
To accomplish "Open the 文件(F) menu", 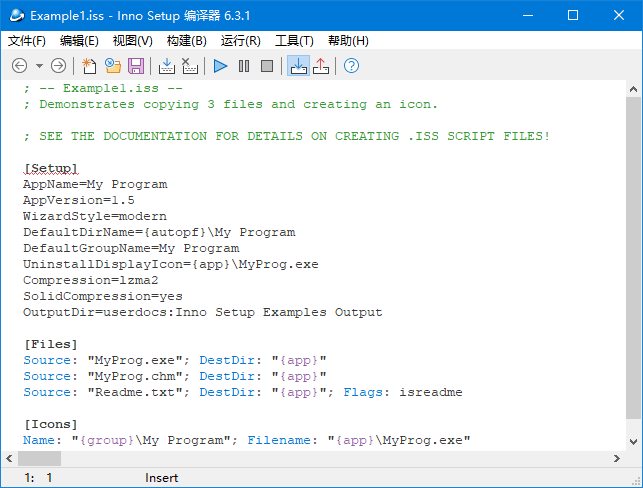I will (x=27, y=41).
